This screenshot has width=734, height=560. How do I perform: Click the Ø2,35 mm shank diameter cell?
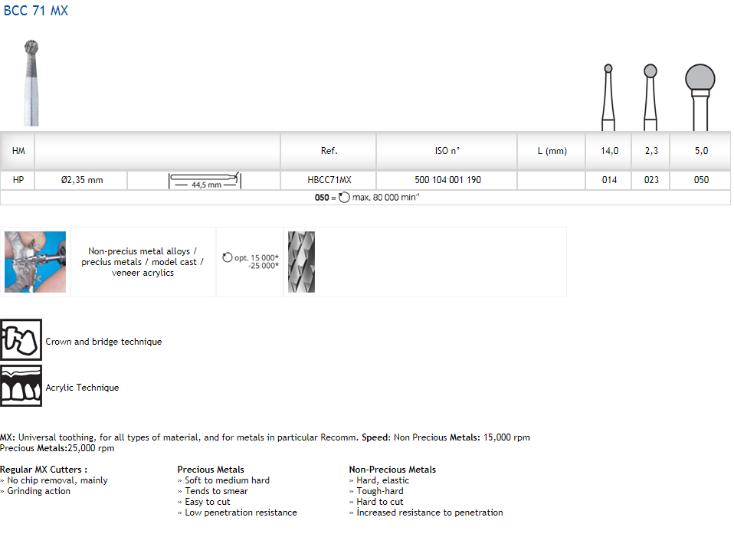click(81, 180)
